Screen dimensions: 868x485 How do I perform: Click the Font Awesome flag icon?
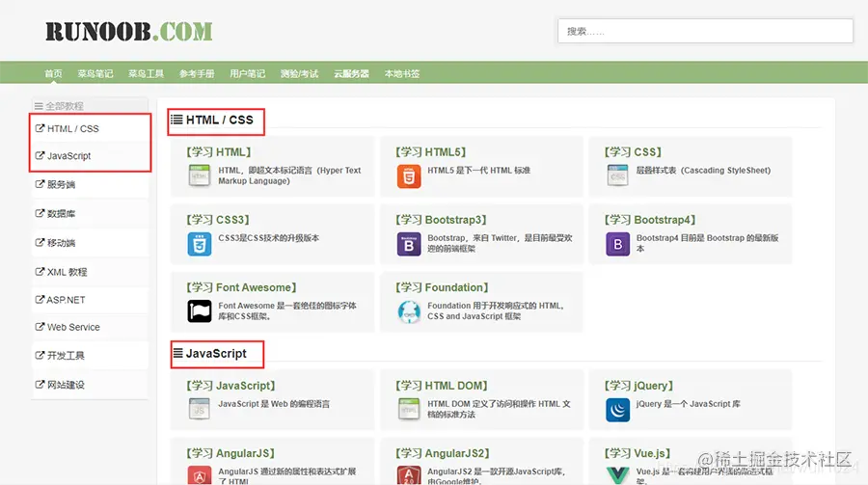pyautogui.click(x=200, y=311)
